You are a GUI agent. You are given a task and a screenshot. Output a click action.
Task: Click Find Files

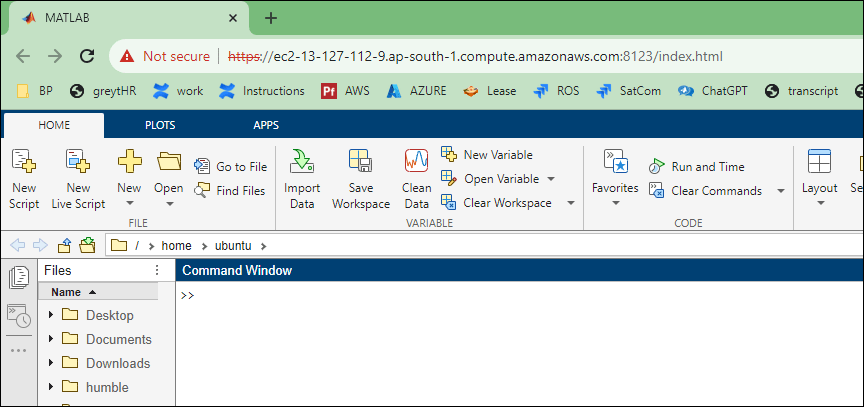coord(230,191)
